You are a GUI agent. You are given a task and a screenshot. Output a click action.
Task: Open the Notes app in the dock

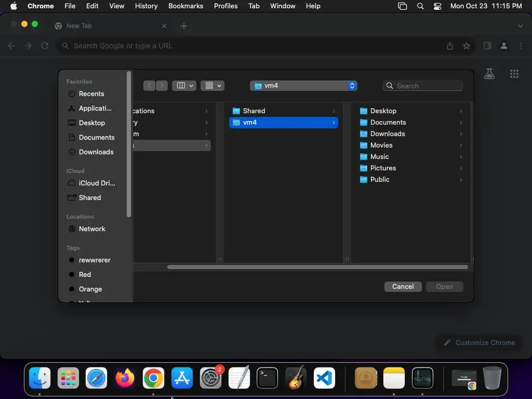[394, 378]
